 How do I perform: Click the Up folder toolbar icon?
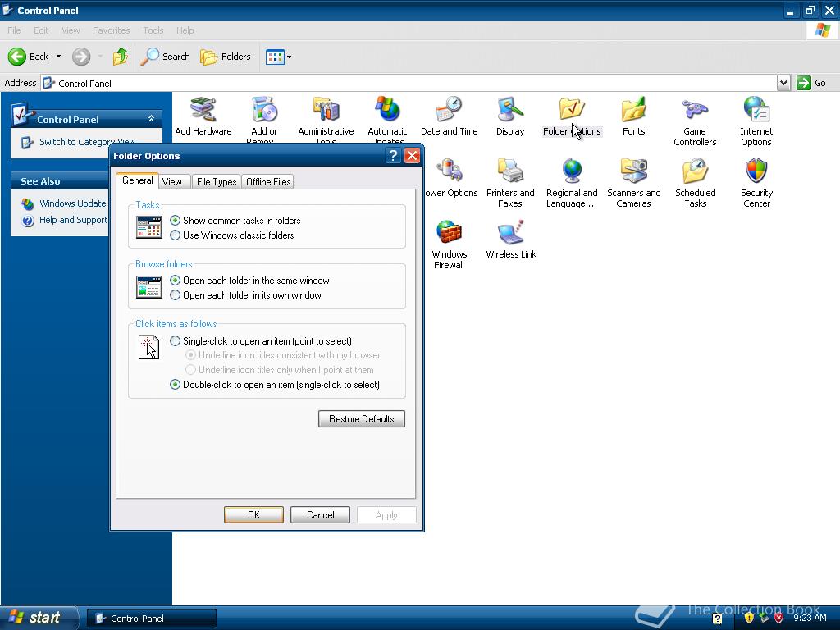pos(120,57)
